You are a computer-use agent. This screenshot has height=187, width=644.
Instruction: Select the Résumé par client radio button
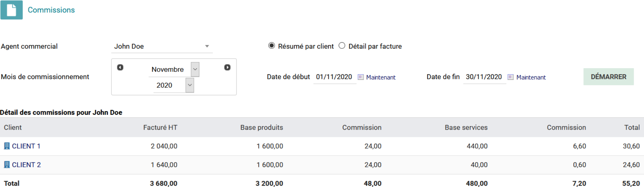pos(272,46)
